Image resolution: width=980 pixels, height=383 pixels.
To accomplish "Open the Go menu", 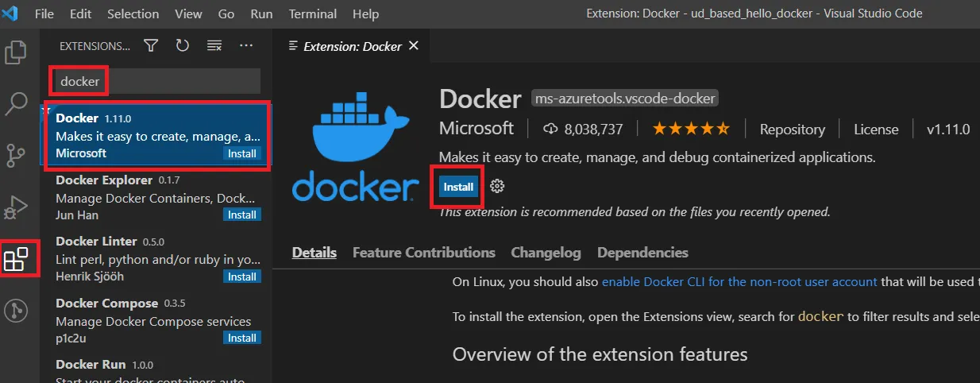I will click(226, 14).
